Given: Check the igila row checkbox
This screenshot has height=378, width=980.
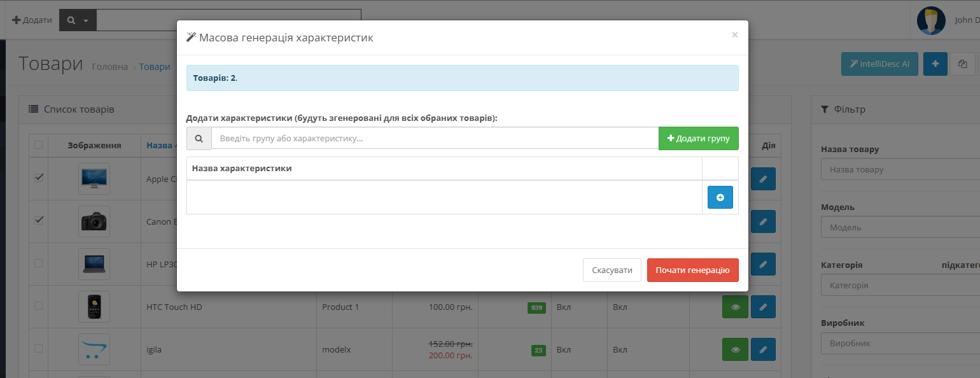Looking at the screenshot, I should 38,348.
